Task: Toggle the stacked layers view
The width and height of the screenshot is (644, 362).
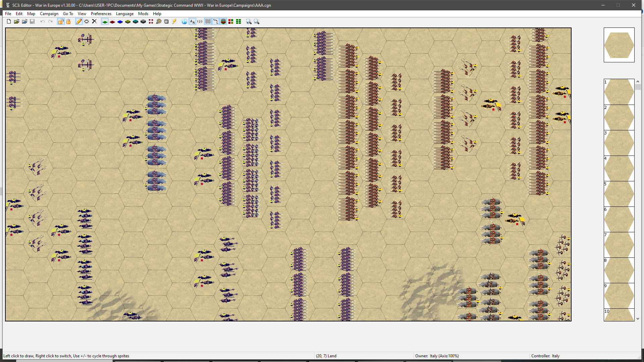Action: [x=223, y=21]
